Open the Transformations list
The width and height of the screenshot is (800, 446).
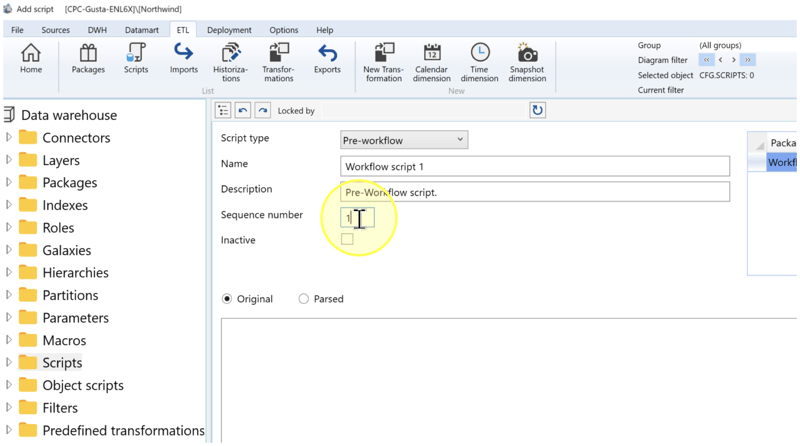coord(279,63)
